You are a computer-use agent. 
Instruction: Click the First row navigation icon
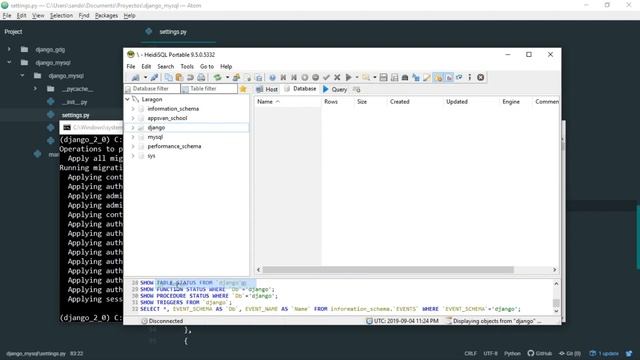(283, 77)
